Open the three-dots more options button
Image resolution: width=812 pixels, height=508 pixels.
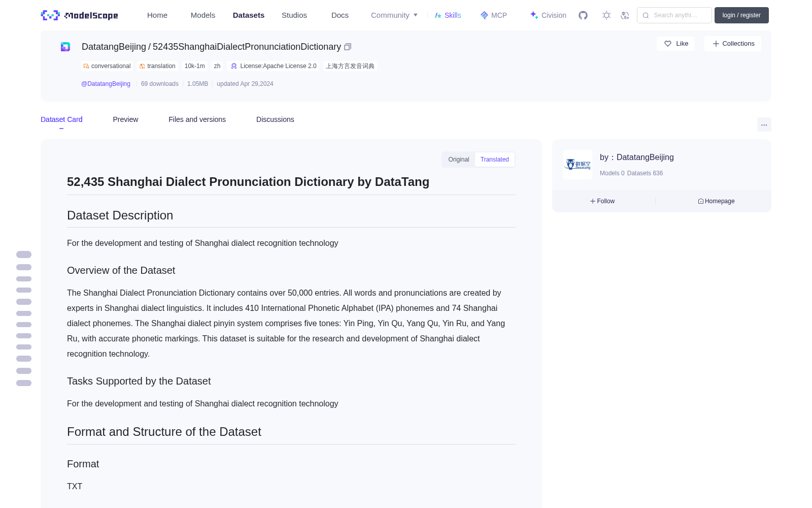pyautogui.click(x=764, y=124)
